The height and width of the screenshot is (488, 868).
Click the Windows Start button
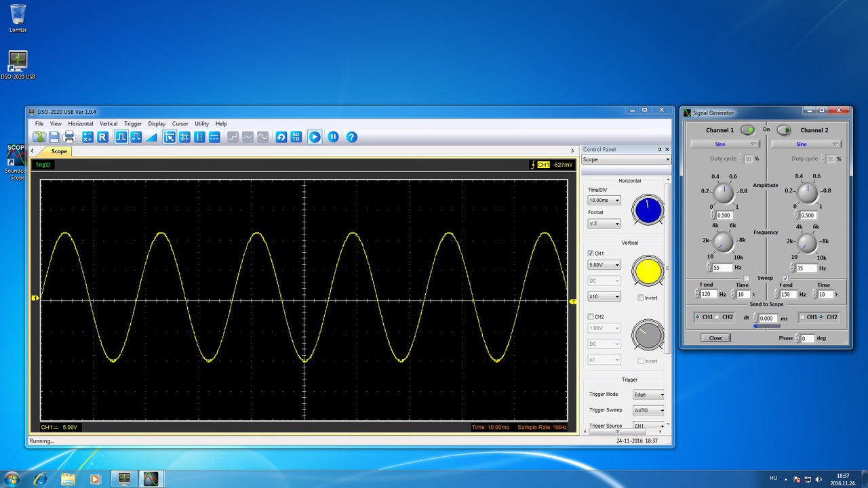tap(12, 479)
